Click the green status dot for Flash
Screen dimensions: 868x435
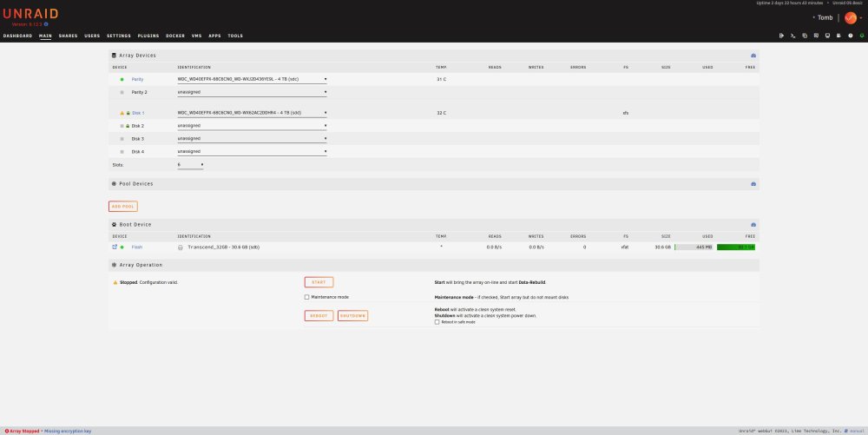point(122,247)
